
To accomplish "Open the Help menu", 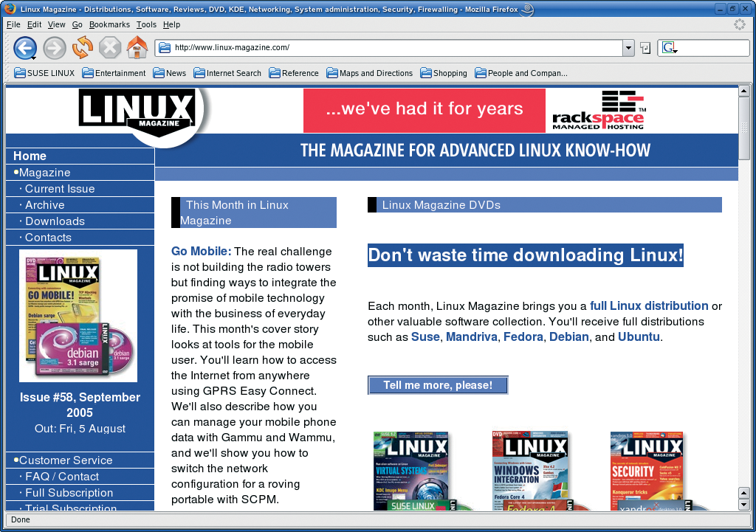I will point(171,24).
